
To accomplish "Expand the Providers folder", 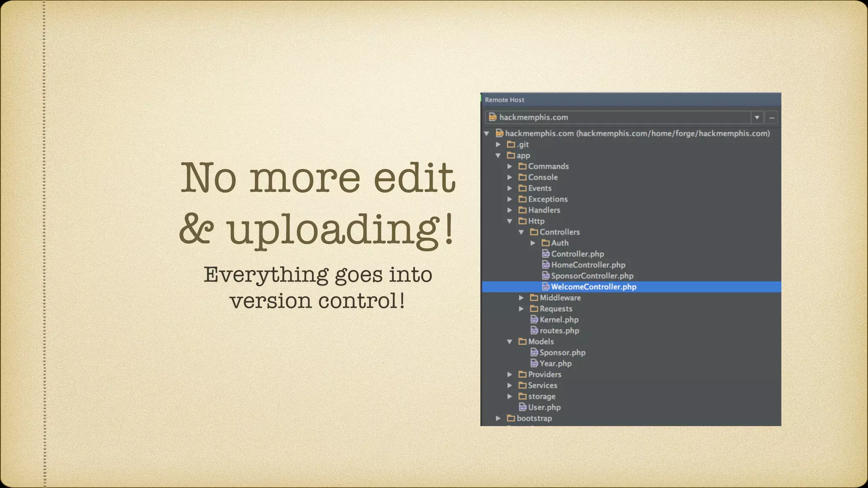I will 510,374.
